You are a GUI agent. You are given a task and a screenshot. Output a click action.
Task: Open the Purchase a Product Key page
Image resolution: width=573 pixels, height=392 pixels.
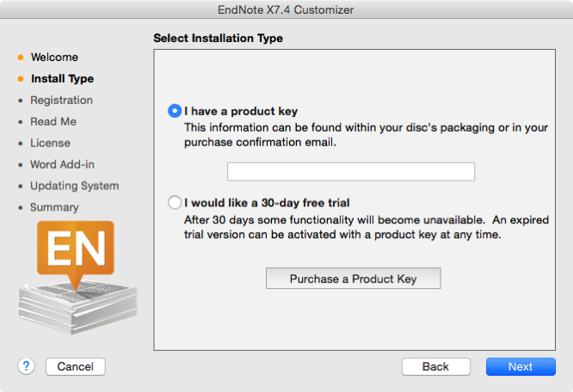pos(353,279)
